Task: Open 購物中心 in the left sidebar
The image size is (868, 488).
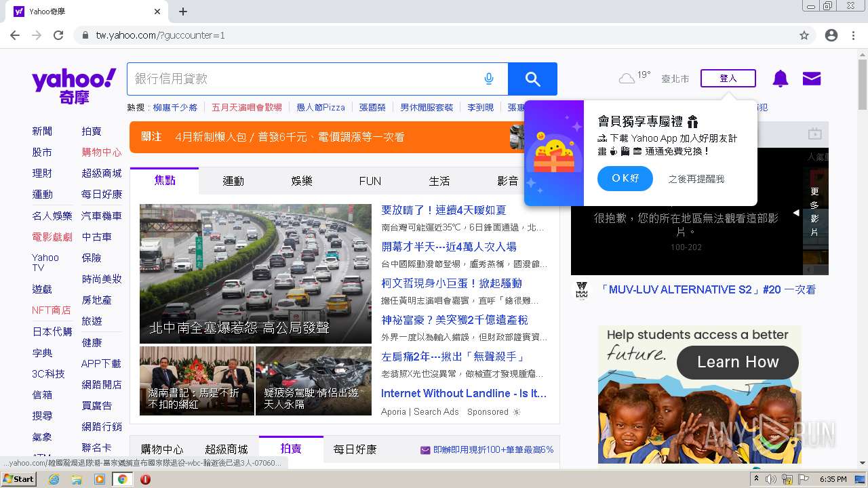Action: (102, 152)
